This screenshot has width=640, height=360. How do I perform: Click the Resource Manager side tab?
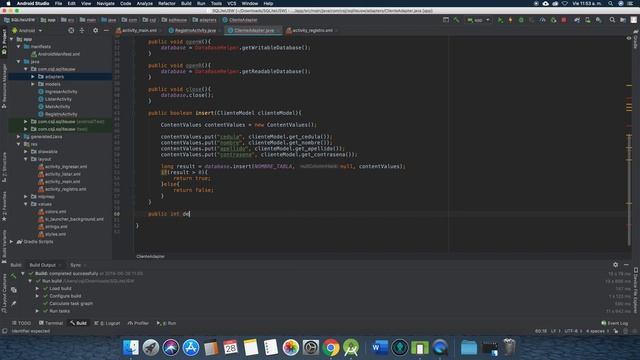click(x=4, y=86)
